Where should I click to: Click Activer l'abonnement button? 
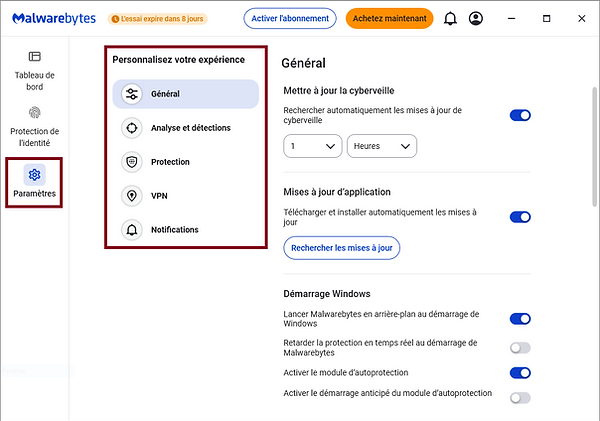(290, 18)
